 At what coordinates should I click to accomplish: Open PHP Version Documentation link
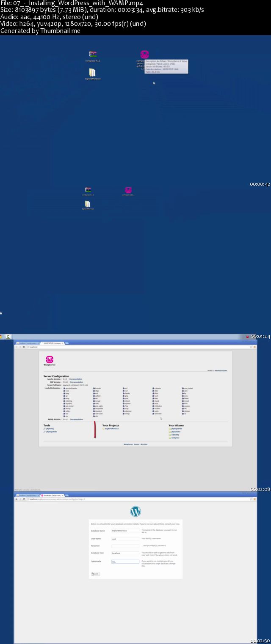[77, 382]
